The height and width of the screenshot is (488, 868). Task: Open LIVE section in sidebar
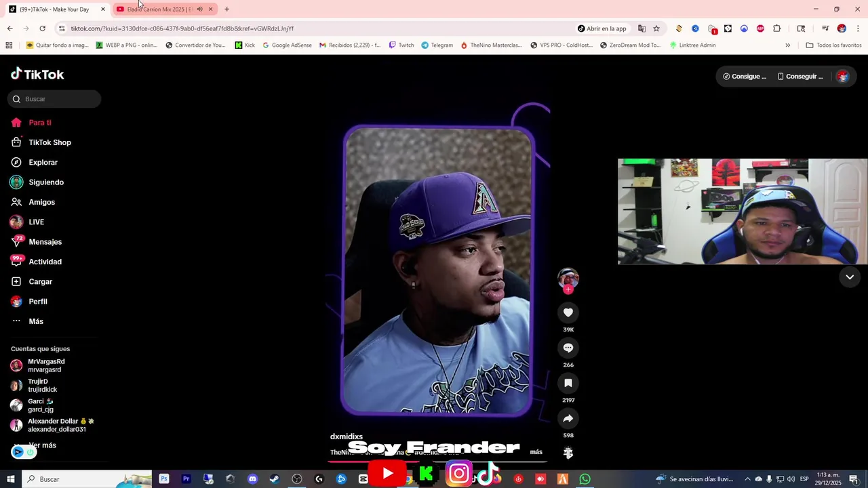(x=27, y=222)
